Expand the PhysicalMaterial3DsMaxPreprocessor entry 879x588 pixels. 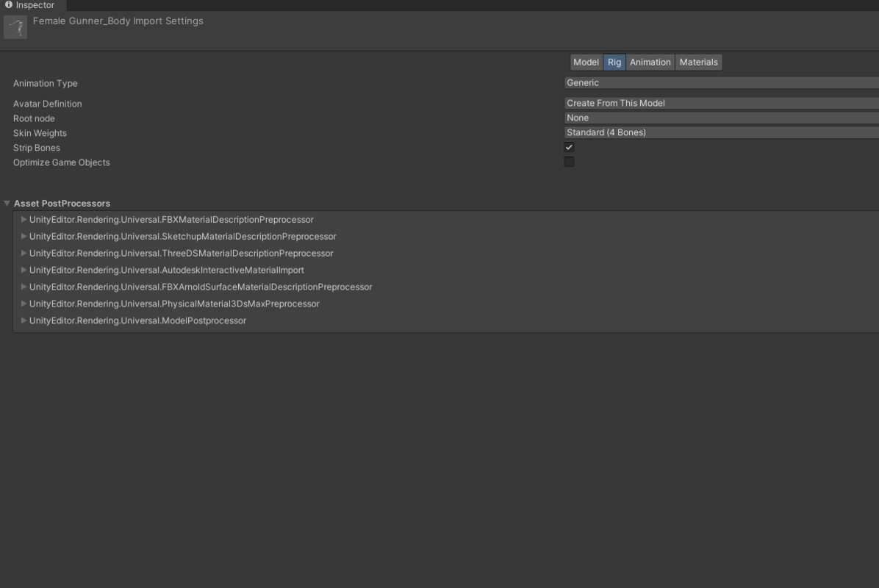pos(24,304)
